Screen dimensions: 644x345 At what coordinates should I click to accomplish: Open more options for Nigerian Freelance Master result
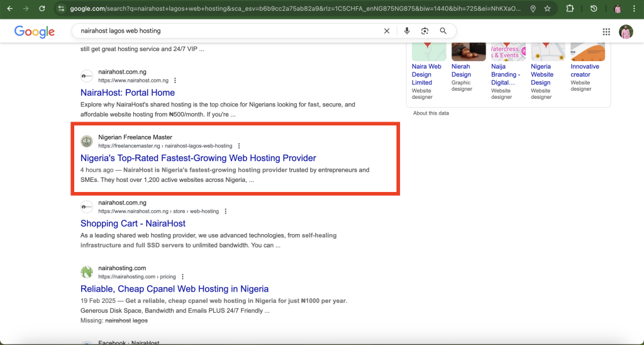click(x=239, y=146)
